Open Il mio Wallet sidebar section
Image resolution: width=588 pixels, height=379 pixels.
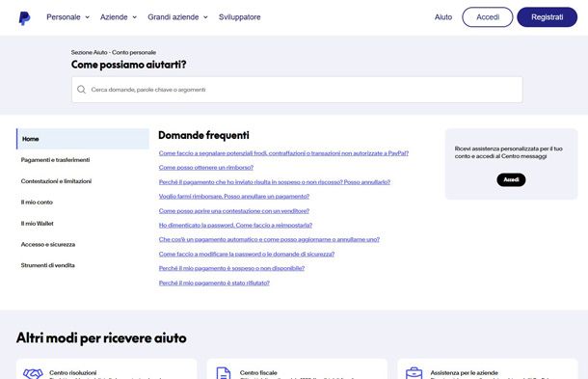(x=38, y=224)
